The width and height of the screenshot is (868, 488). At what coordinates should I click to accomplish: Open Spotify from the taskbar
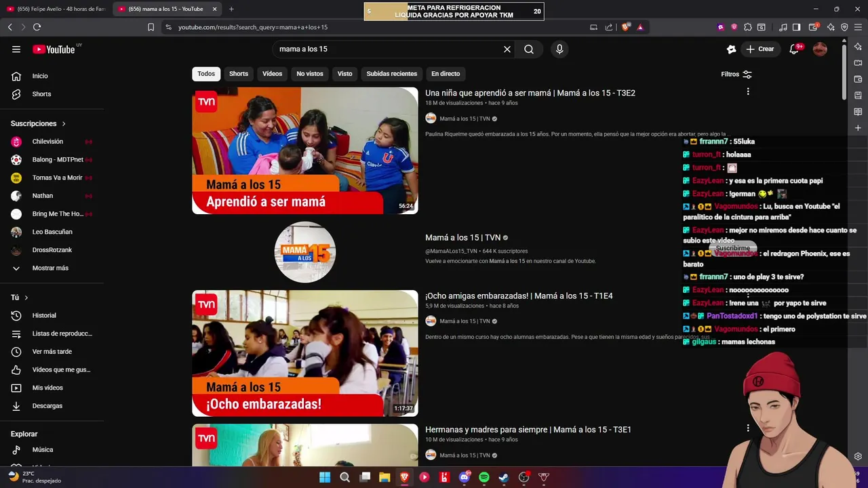484,477
